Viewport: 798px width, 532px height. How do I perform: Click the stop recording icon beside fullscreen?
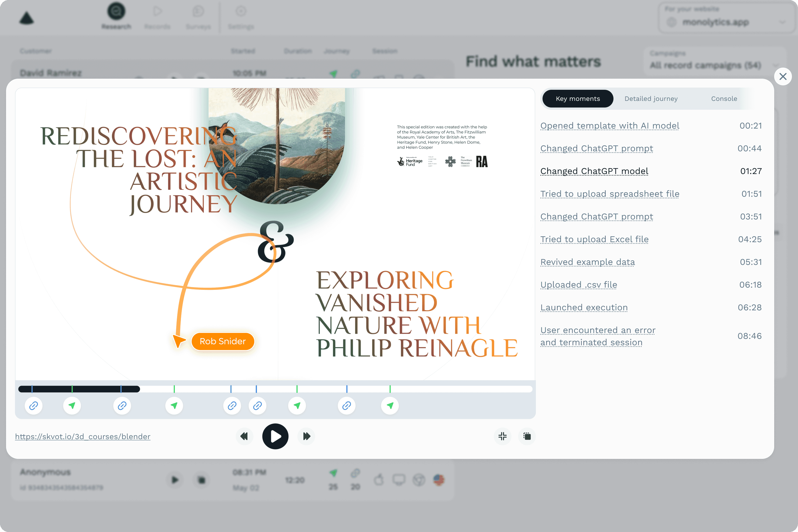pos(527,436)
